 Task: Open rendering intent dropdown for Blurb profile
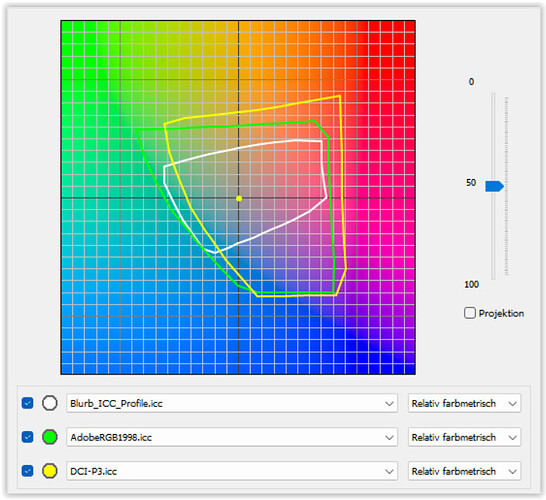click(x=465, y=403)
